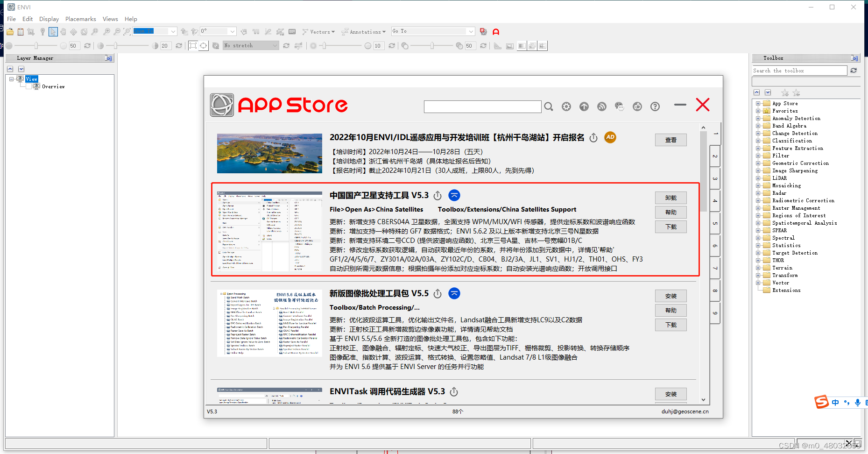This screenshot has width=868, height=454.
Task: Open the Zoom To dropdown
Action: [173, 32]
